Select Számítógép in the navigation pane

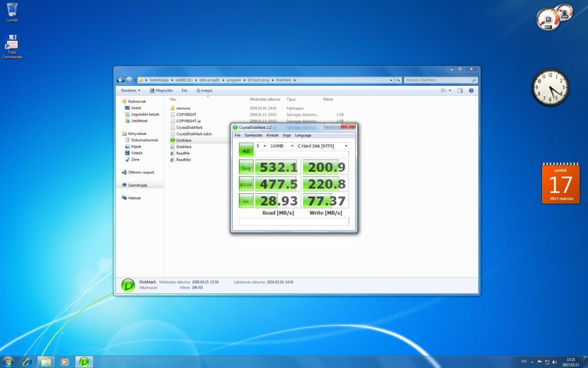(x=138, y=185)
